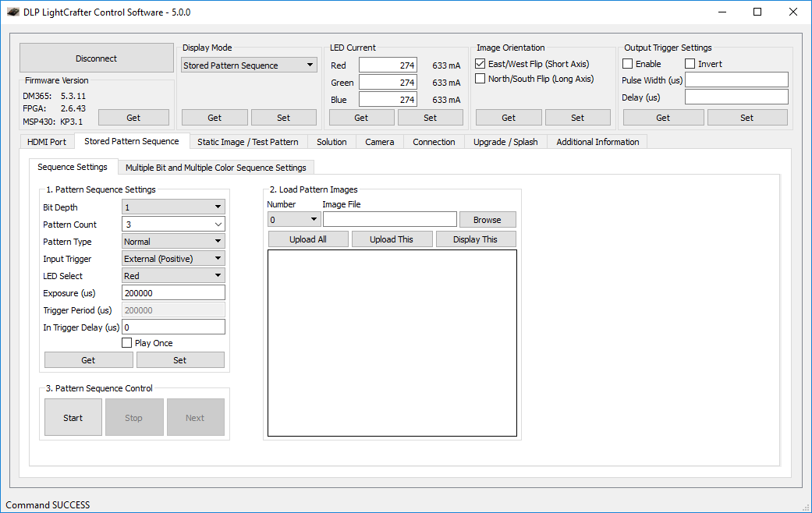812x513 pixels.
Task: Click Get in Output Trigger Settings
Action: coord(663,118)
